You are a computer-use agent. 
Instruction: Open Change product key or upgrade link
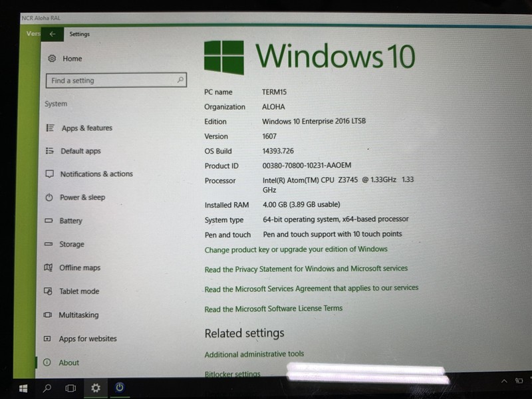coord(296,250)
